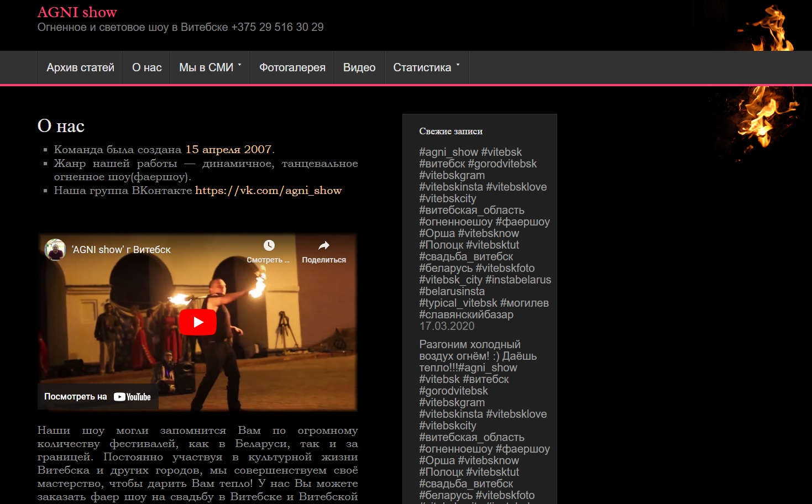Open the video title ''AGNI show' г Витебск'
Viewport: 812px width, 504px height.
tap(121, 250)
